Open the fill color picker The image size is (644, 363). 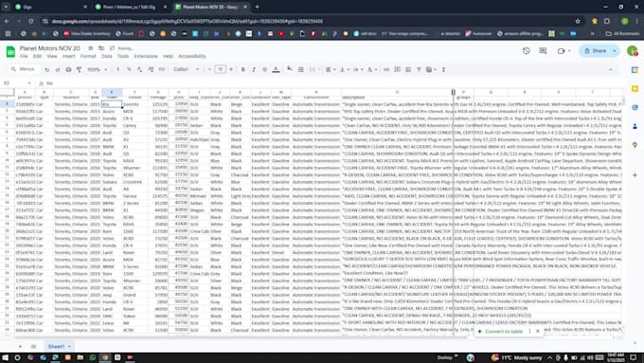point(290,69)
